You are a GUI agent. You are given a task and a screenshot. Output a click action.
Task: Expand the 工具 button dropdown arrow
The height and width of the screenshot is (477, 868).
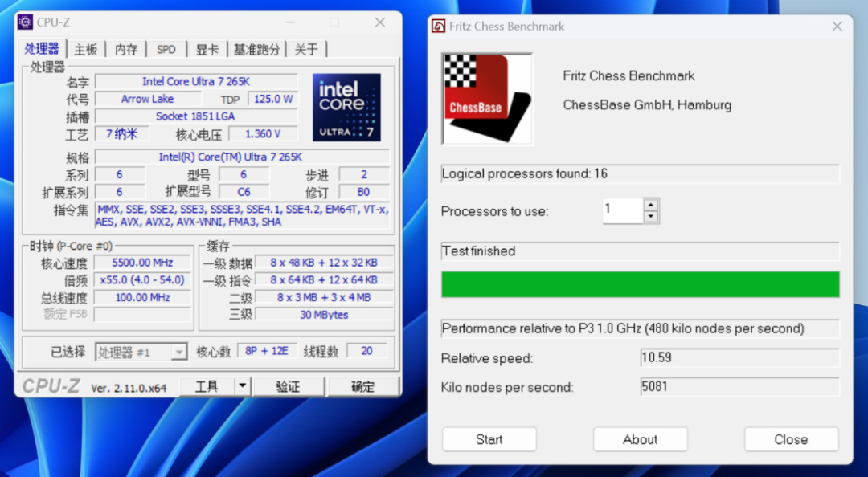tap(243, 386)
